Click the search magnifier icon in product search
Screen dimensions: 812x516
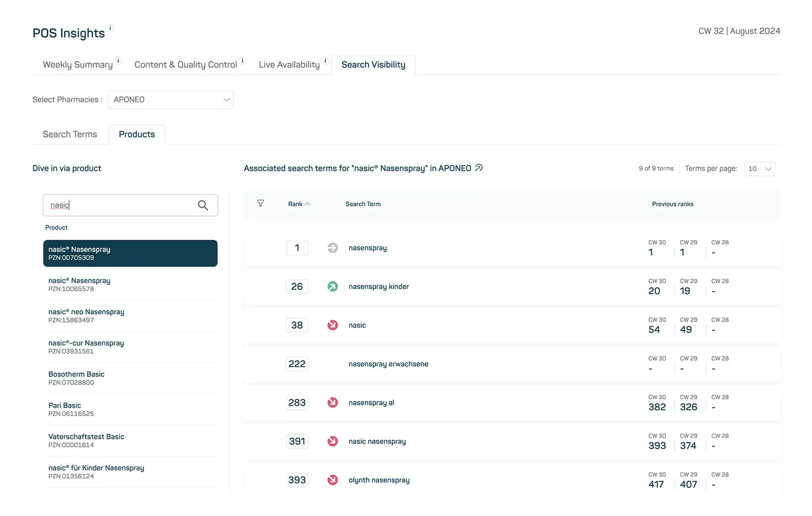[203, 205]
